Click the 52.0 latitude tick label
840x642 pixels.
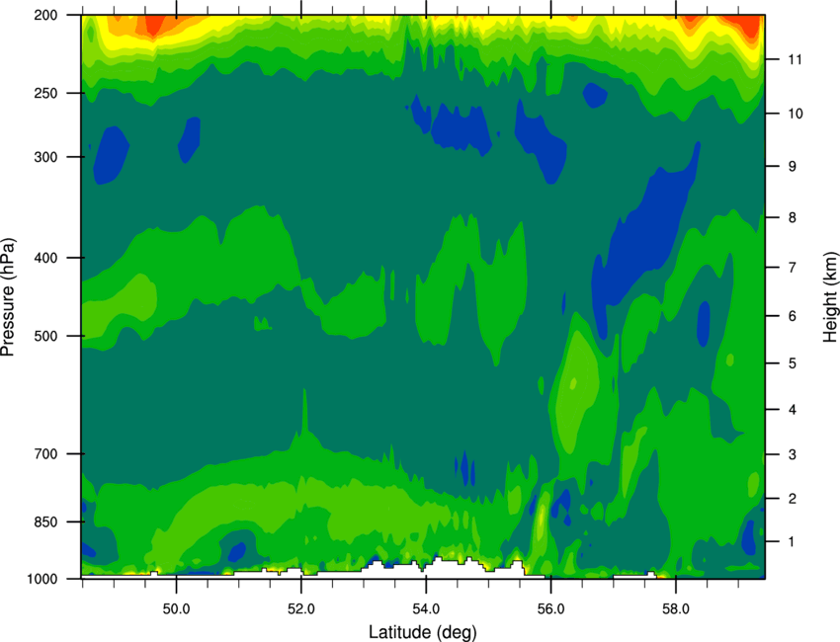[301, 609]
